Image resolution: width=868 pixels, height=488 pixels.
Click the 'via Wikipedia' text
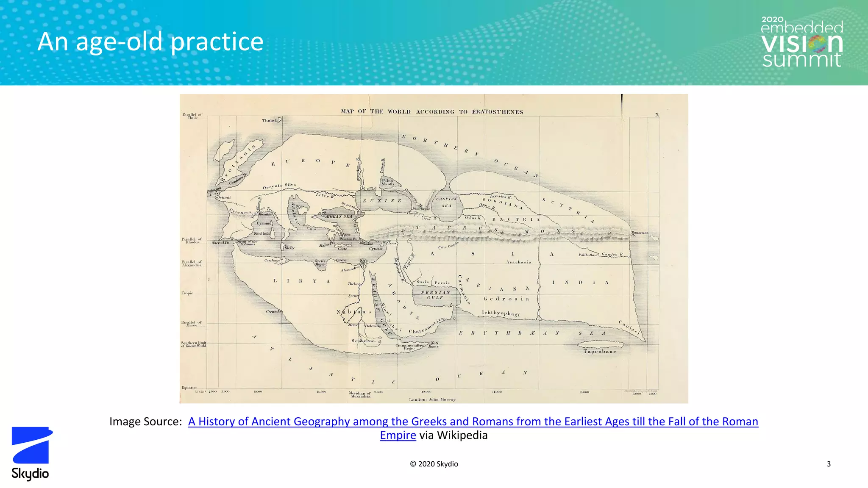(x=453, y=435)
